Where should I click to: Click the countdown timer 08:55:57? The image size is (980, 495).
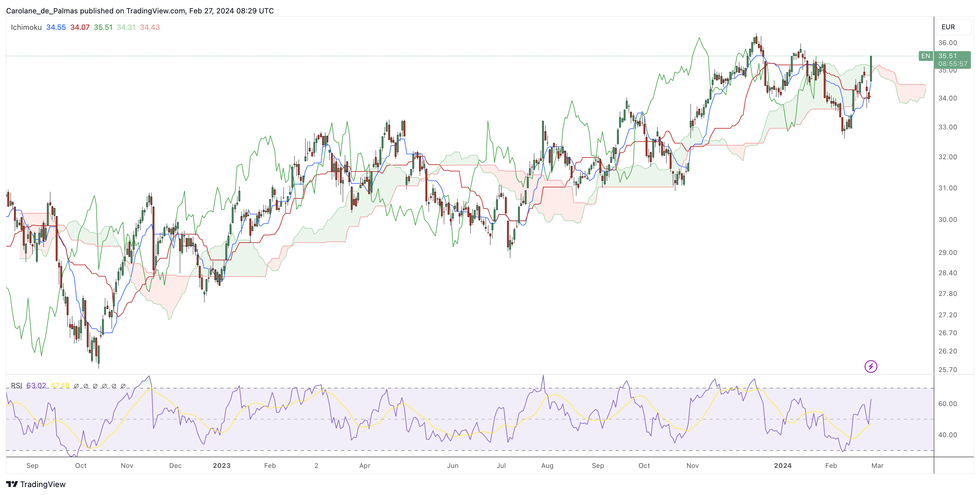pos(953,64)
